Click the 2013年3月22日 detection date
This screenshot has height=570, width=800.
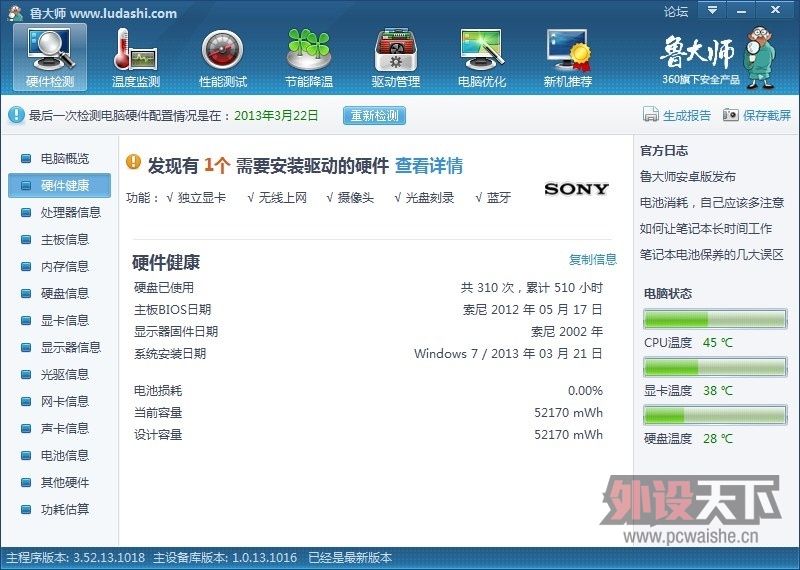click(276, 115)
